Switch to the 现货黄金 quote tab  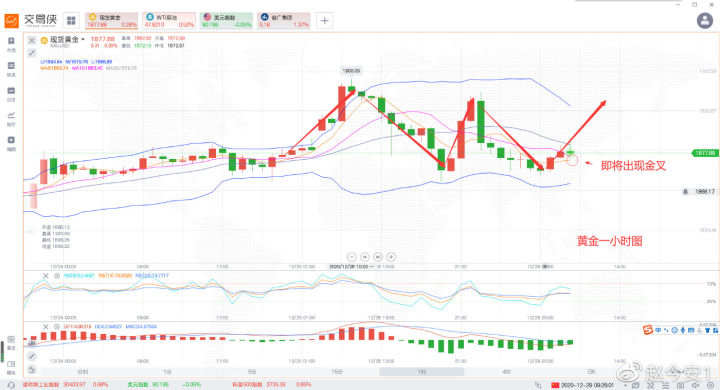112,20
